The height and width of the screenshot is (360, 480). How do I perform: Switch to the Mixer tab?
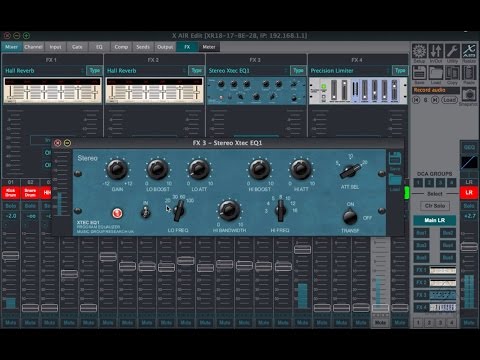11,47
